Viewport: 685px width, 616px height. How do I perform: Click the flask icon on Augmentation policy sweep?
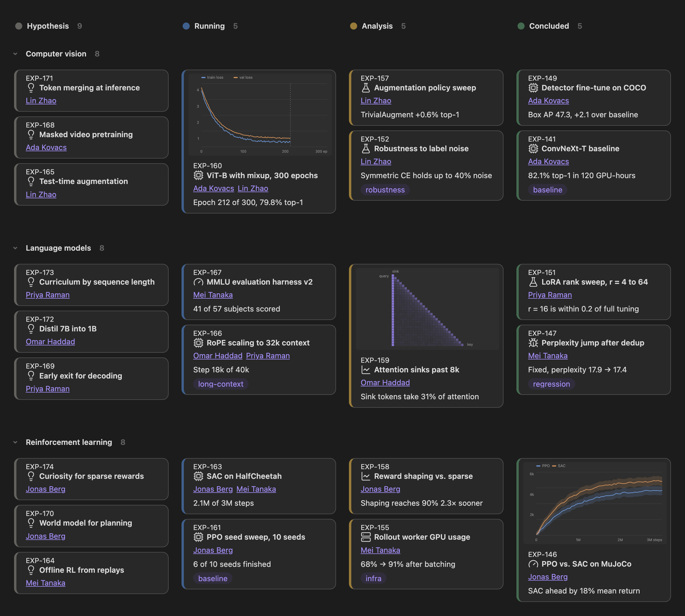[x=366, y=88]
